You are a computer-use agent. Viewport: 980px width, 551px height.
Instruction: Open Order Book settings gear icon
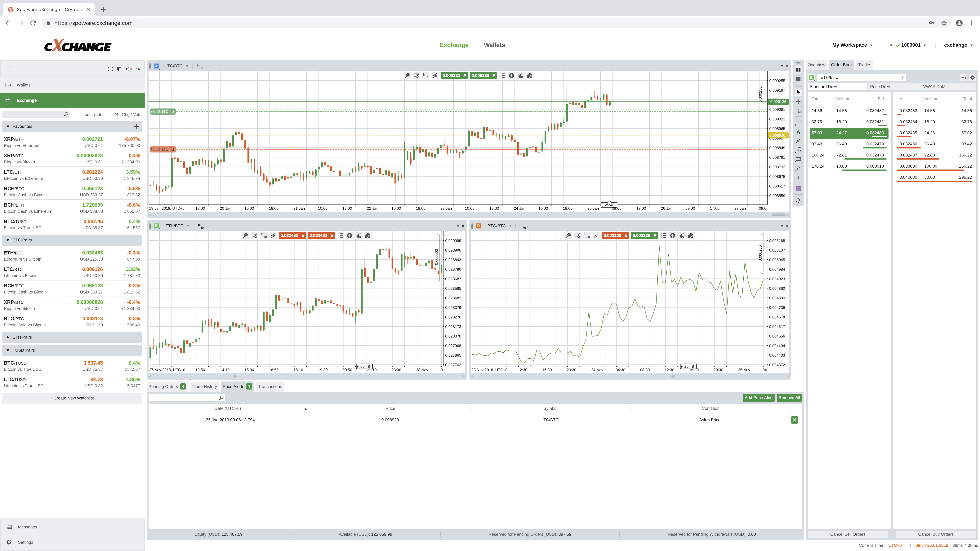972,77
